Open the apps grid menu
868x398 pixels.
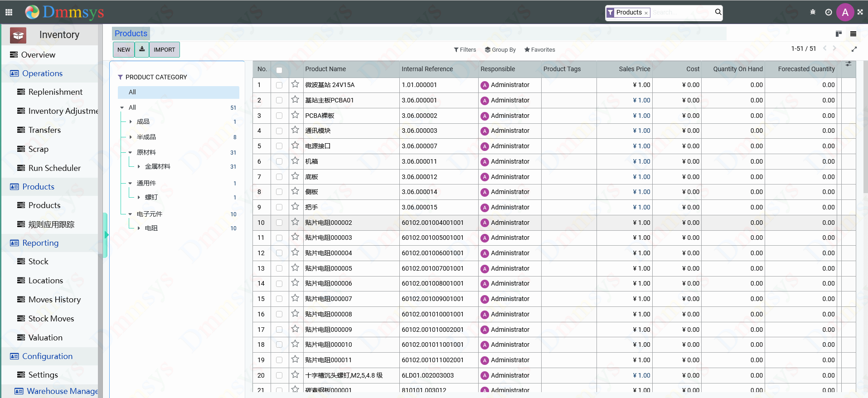9,12
